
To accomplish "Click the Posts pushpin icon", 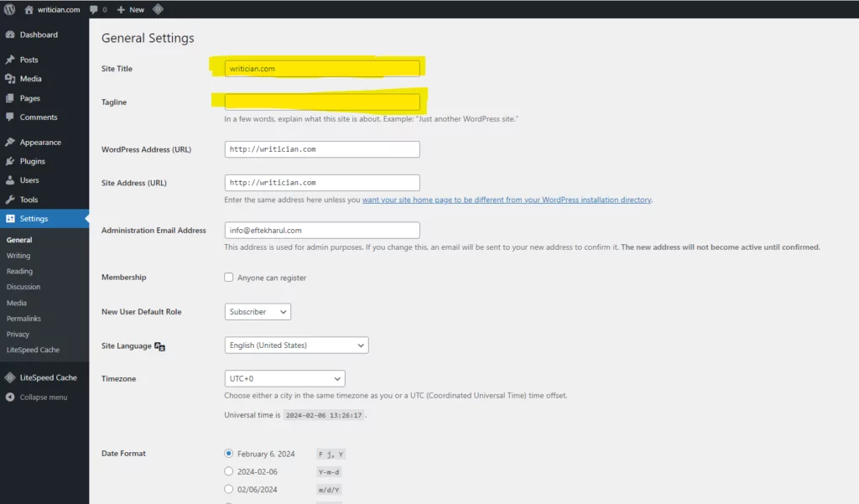I will [x=10, y=60].
